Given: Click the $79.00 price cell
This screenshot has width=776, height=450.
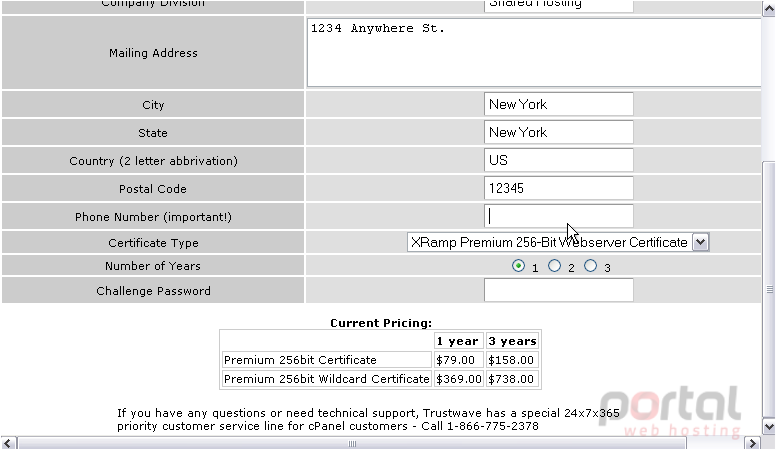Looking at the screenshot, I should tap(458, 360).
